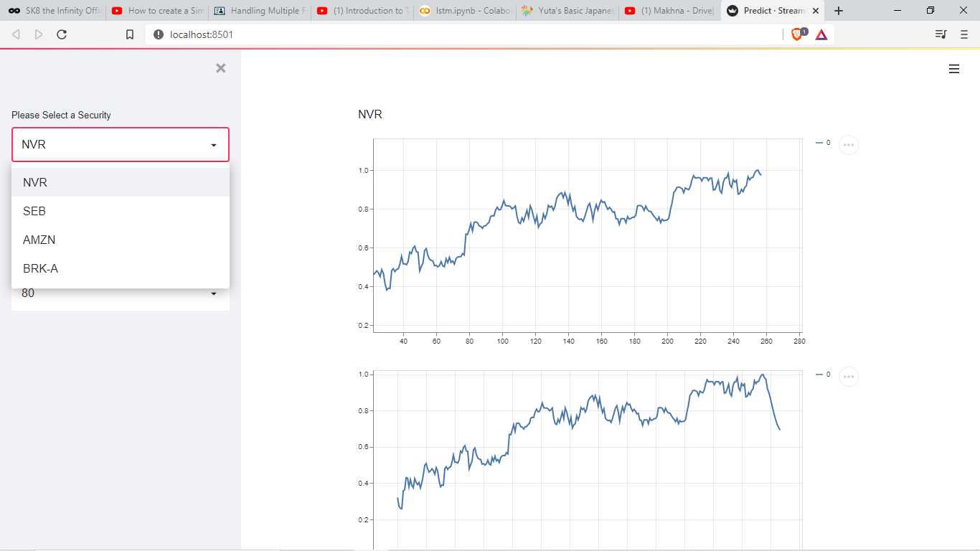Open the browser playlist icon in the toolbar
The width and height of the screenshot is (980, 551).
pos(941,34)
